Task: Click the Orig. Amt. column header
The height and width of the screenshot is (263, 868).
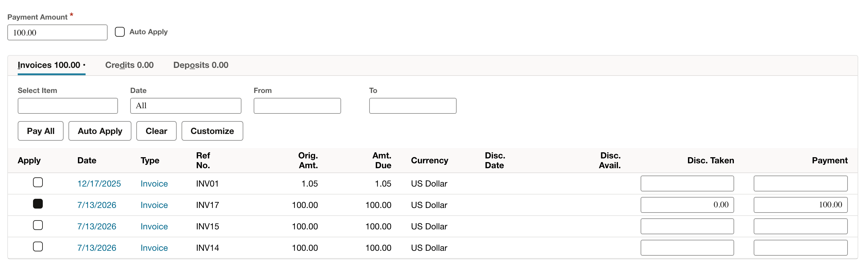Action: coord(308,161)
